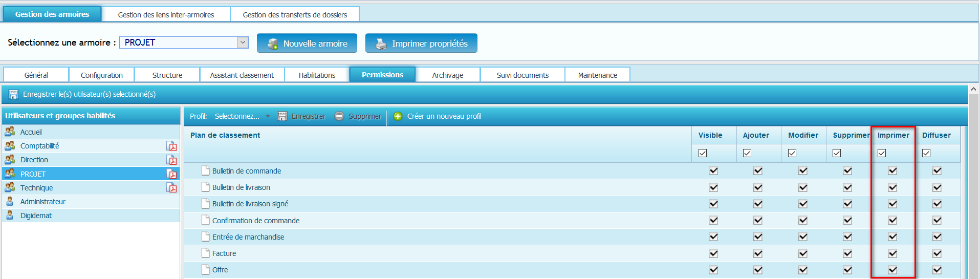Toggle the Ajouter column header checkbox
The width and height of the screenshot is (980, 279).
(747, 153)
